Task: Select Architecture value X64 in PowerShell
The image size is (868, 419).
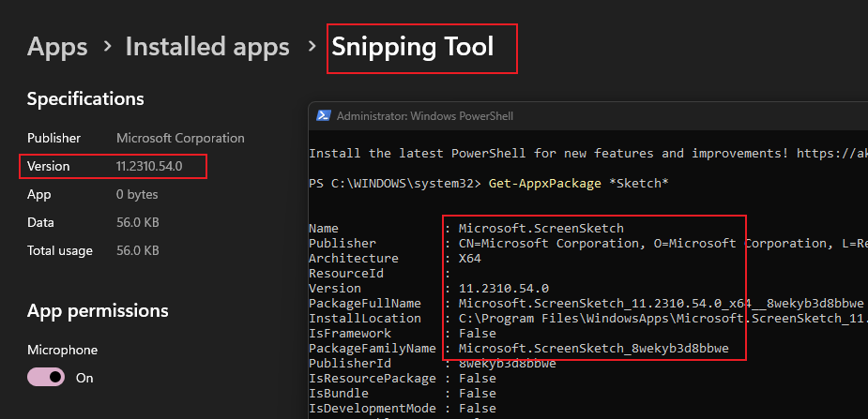Action: [470, 258]
